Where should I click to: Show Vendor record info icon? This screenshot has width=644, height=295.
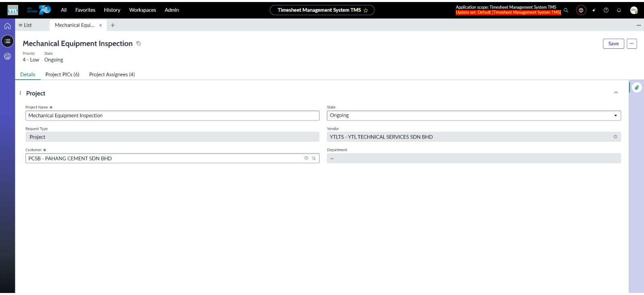click(615, 137)
